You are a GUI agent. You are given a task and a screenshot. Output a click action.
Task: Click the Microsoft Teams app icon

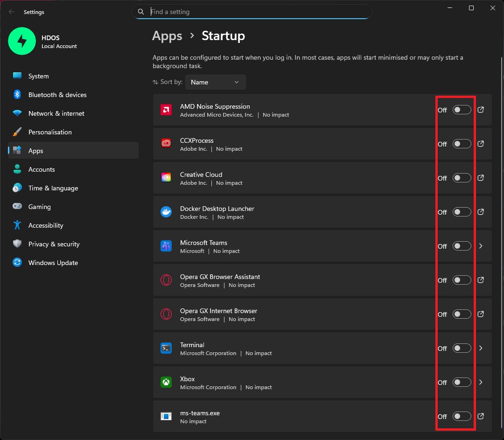pyautogui.click(x=166, y=246)
